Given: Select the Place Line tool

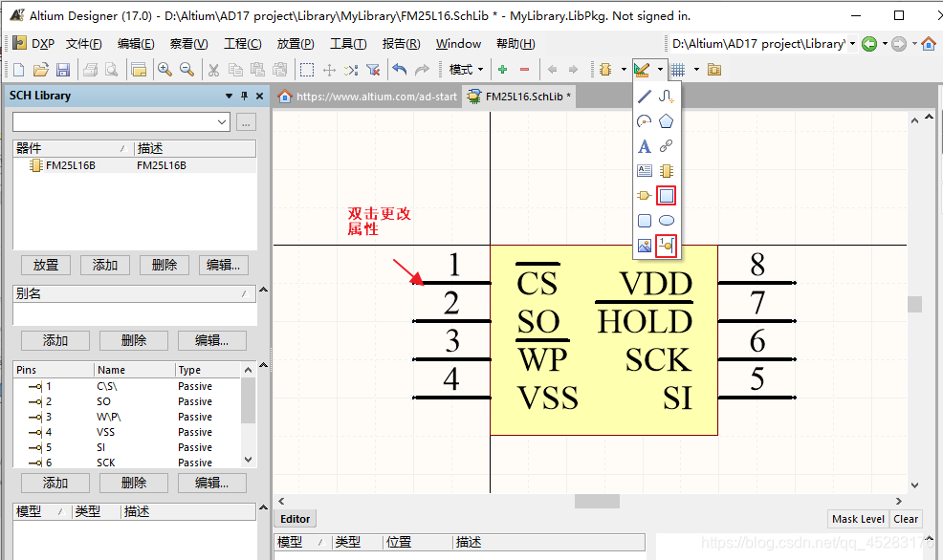Looking at the screenshot, I should (645, 96).
